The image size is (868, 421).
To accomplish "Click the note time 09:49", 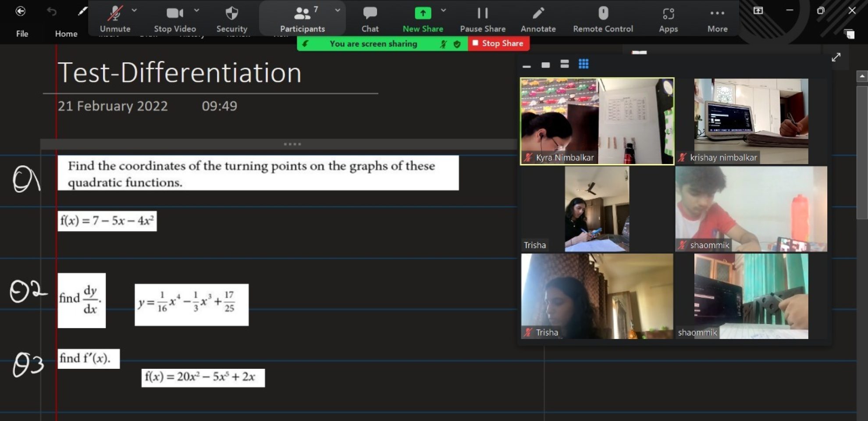I will (219, 106).
